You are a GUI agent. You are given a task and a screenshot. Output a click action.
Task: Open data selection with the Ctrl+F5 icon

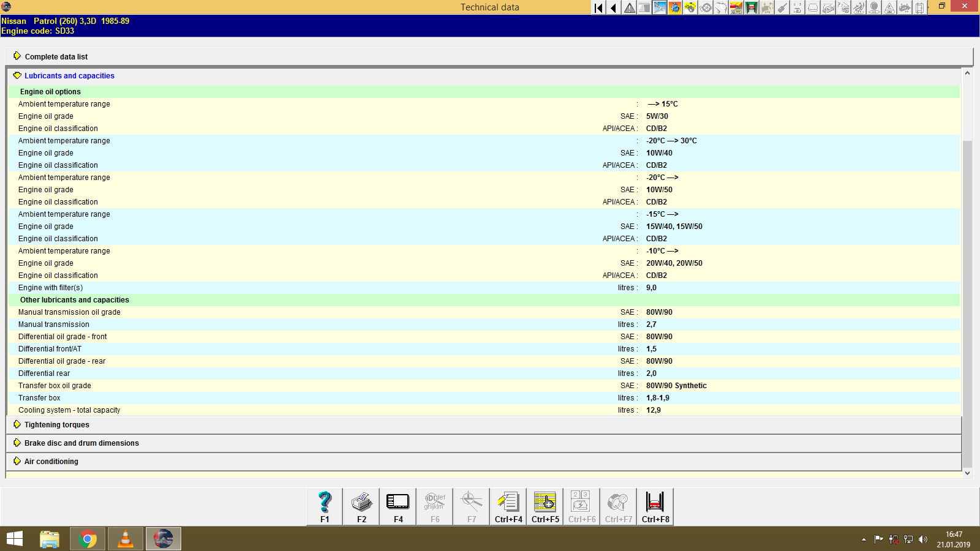pos(545,506)
